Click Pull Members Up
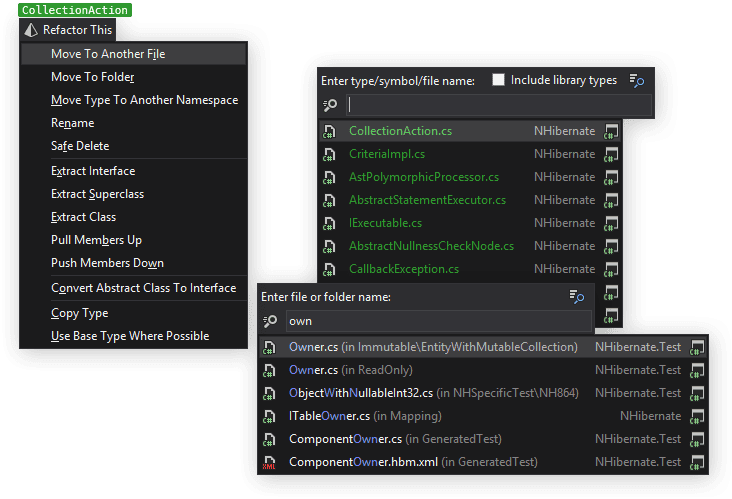Image resolution: width=732 pixels, height=499 pixels. [x=134, y=240]
